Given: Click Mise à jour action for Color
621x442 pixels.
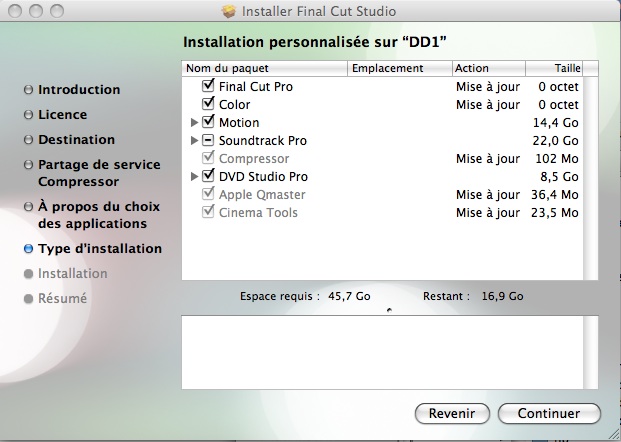Looking at the screenshot, I should [488, 105].
